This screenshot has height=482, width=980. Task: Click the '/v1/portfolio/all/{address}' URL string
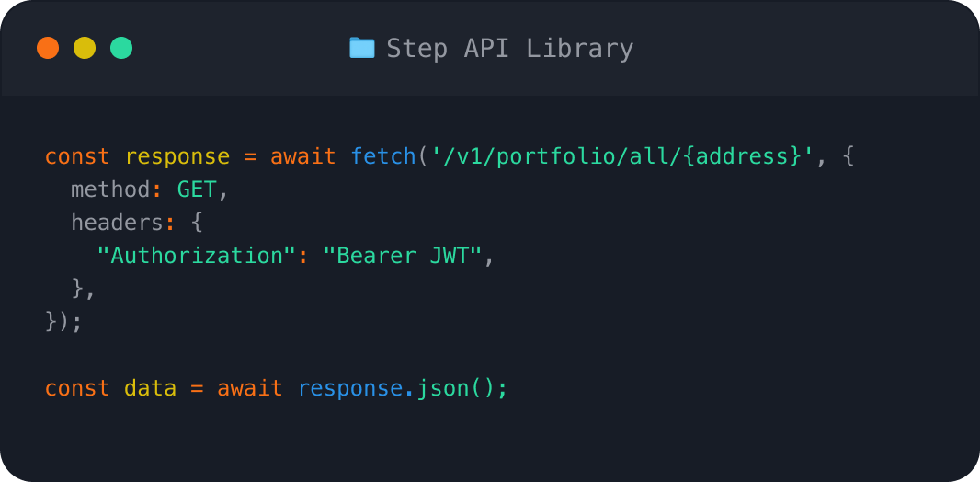pos(617,156)
